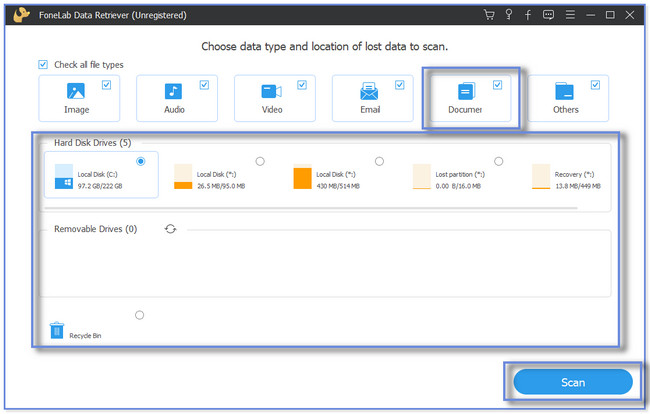Viewport: 650px width, 414px height.
Task: Click the Local Disk (C:) drive icon
Action: [64, 177]
